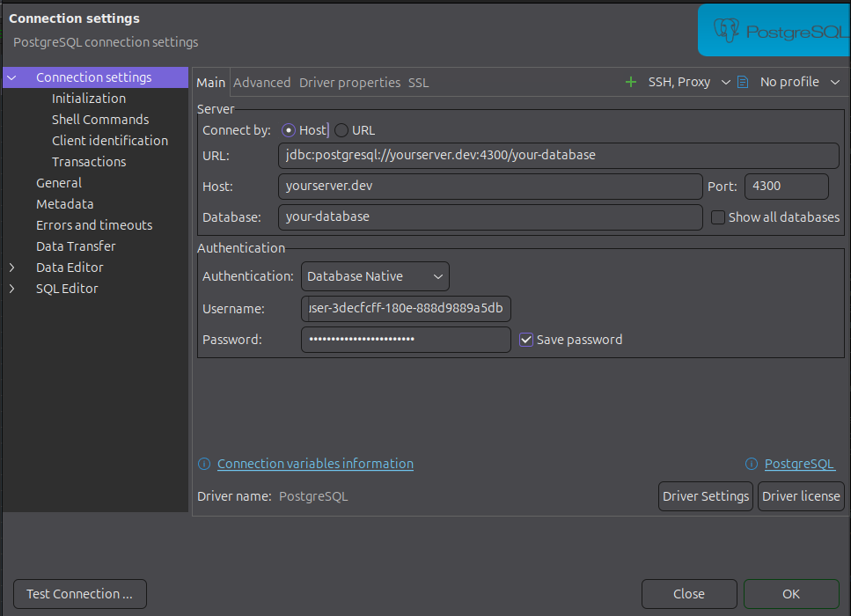The height and width of the screenshot is (616, 851).
Task: Click the PostgreSQL elephant logo
Action: (x=726, y=31)
